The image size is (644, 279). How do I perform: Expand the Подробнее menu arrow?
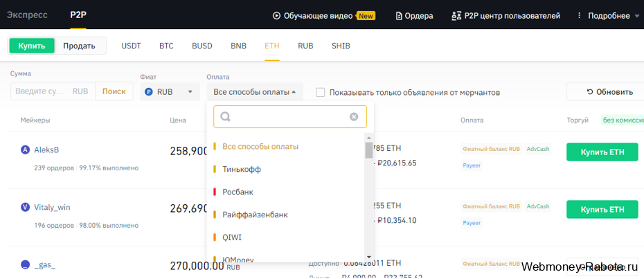[x=637, y=16]
